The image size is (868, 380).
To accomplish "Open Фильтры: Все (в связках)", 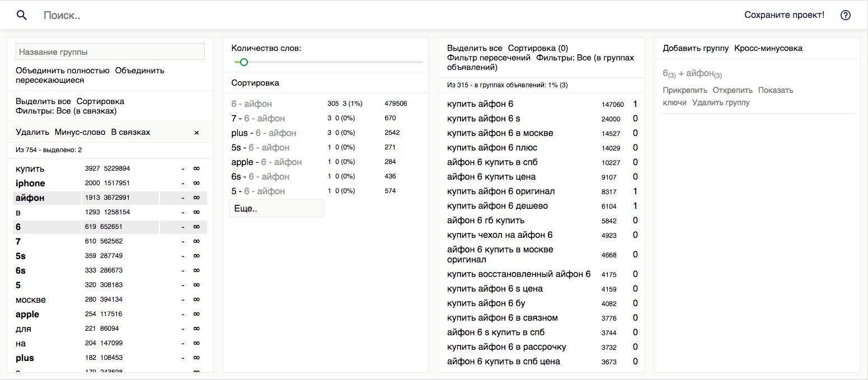I will click(66, 111).
